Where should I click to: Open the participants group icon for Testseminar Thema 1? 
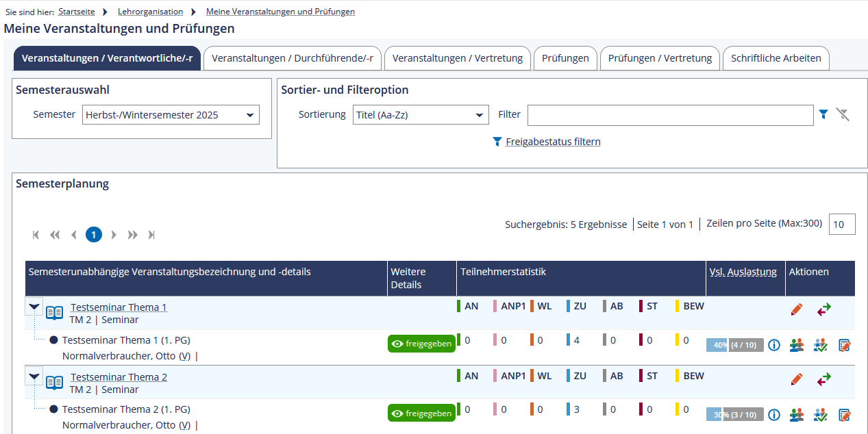(796, 345)
